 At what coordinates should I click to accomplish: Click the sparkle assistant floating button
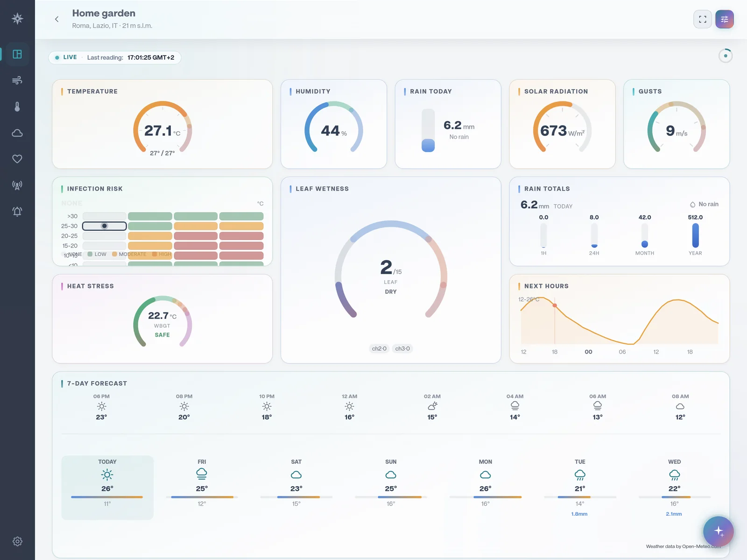click(719, 531)
